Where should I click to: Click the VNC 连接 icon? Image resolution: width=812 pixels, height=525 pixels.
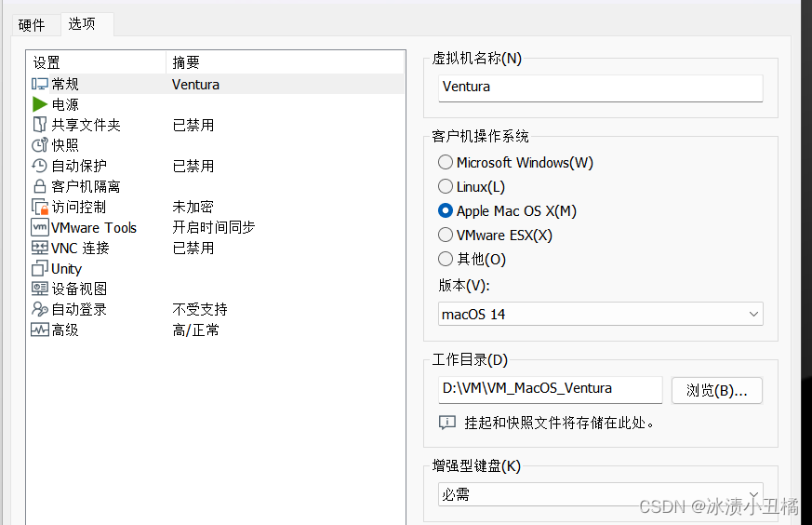(40, 248)
